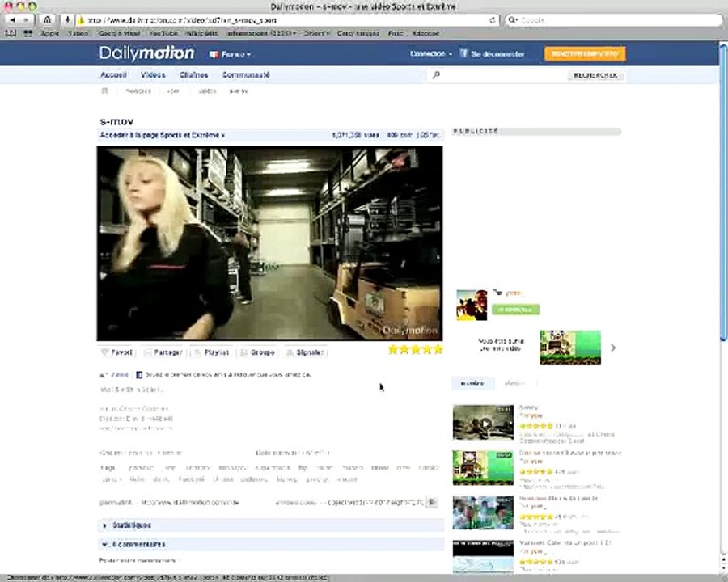Open the Connexion dropdown
The width and height of the screenshot is (728, 582).
click(x=431, y=54)
